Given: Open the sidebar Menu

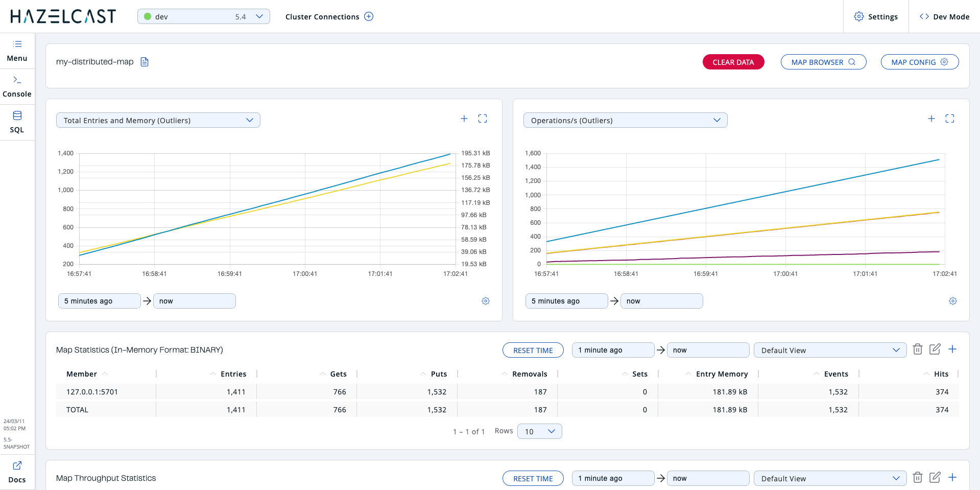Looking at the screenshot, I should coord(17,51).
